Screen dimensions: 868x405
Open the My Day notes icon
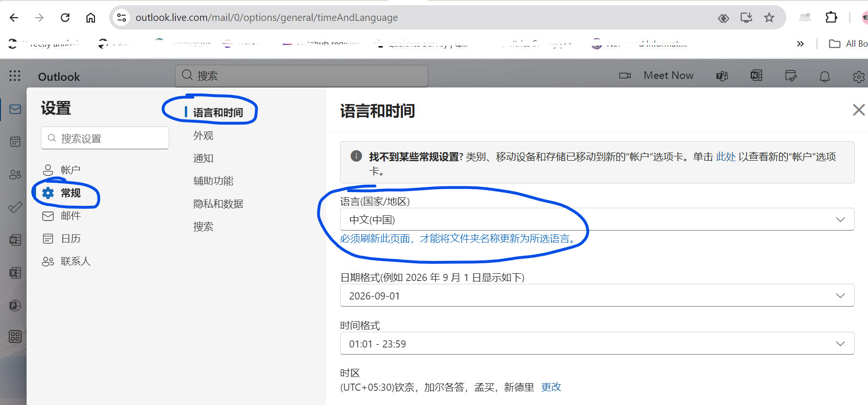791,76
